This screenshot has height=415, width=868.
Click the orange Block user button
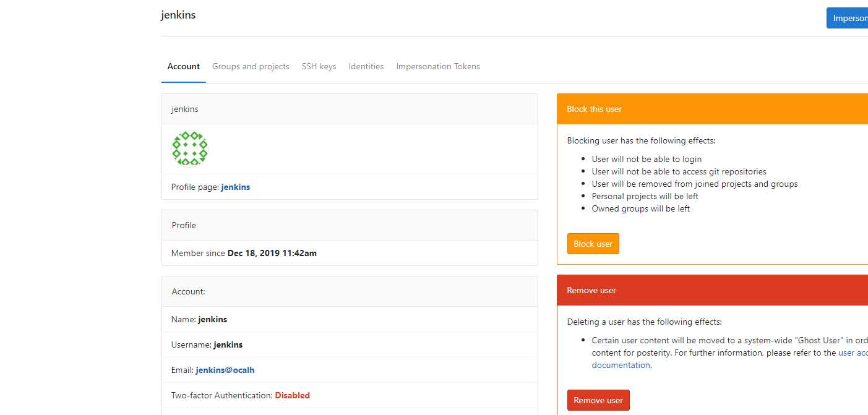point(593,244)
